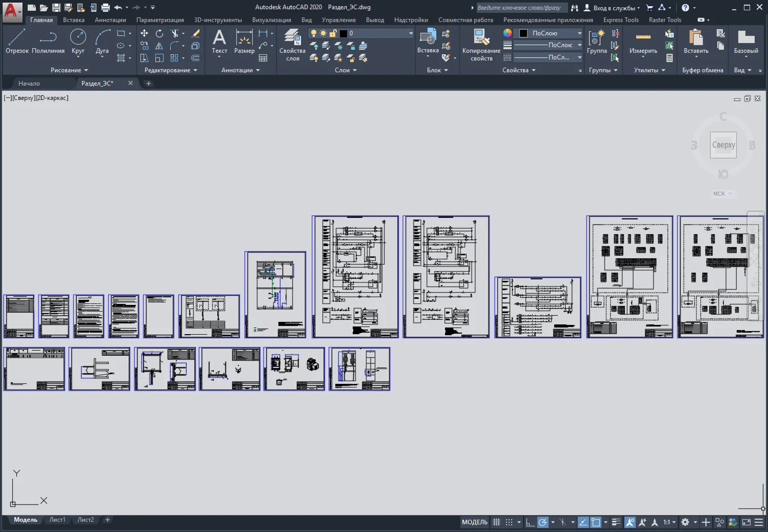768x532 pixels.
Task: Click the МОДЕЛЬ status bar button
Action: pos(475,522)
